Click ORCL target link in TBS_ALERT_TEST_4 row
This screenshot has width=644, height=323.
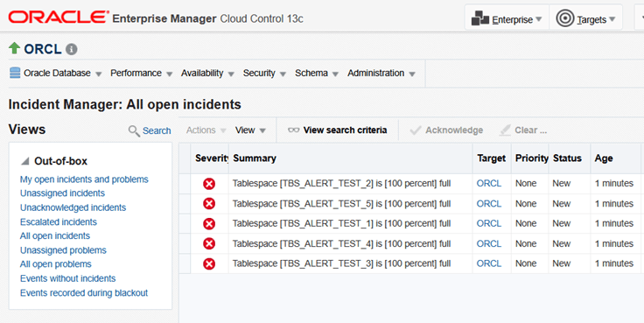coord(489,243)
